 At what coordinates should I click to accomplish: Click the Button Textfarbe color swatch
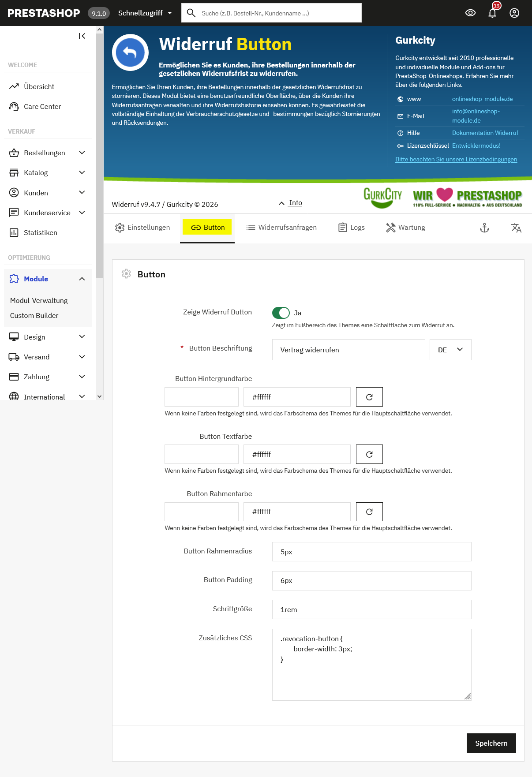click(202, 454)
